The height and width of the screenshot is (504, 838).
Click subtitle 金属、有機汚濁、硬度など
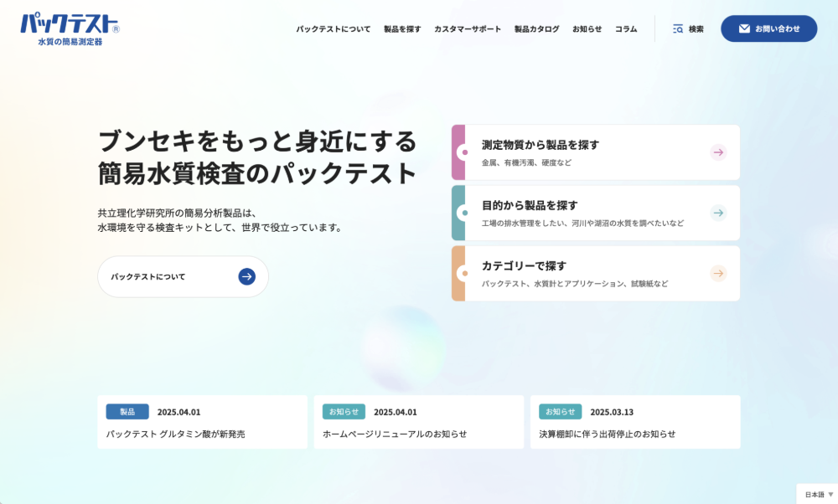(x=526, y=162)
